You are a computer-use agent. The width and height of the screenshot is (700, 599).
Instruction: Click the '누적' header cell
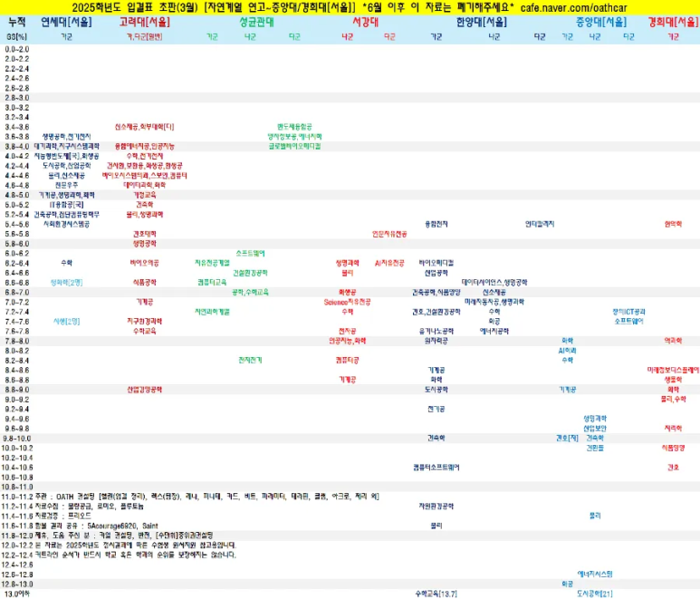pyautogui.click(x=17, y=22)
